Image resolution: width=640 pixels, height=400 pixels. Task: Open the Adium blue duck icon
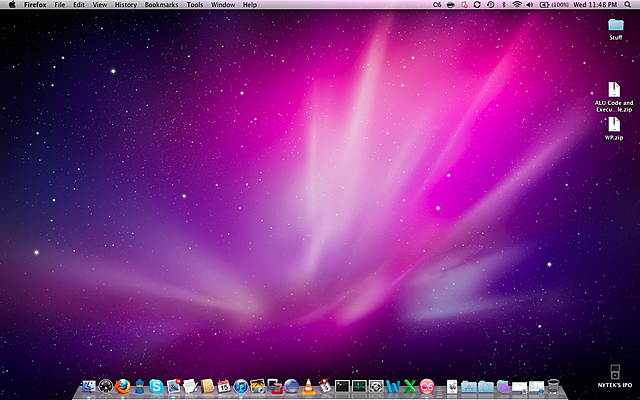click(x=140, y=386)
